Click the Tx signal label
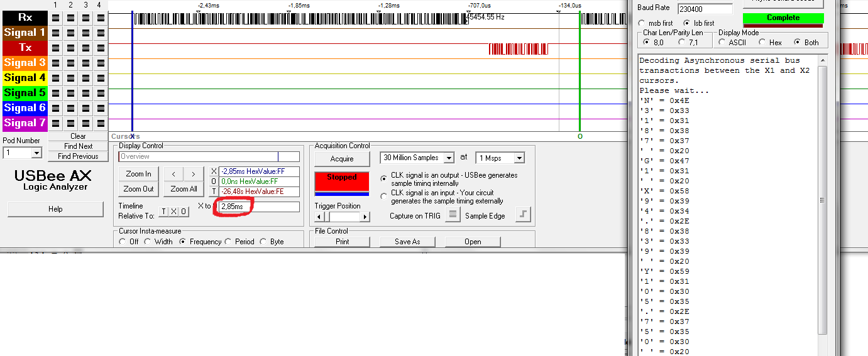This screenshot has height=356, width=868. [x=25, y=48]
